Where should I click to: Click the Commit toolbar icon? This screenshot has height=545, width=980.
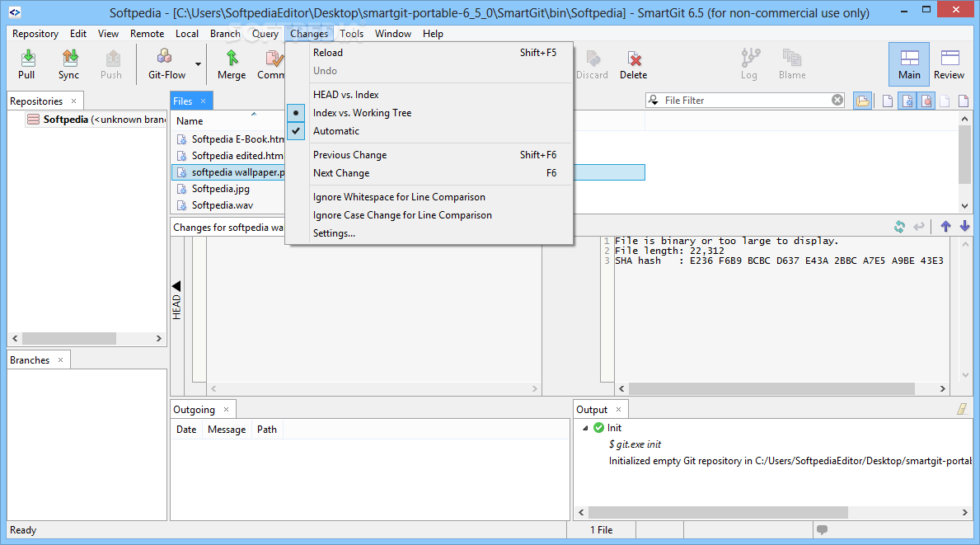274,59
